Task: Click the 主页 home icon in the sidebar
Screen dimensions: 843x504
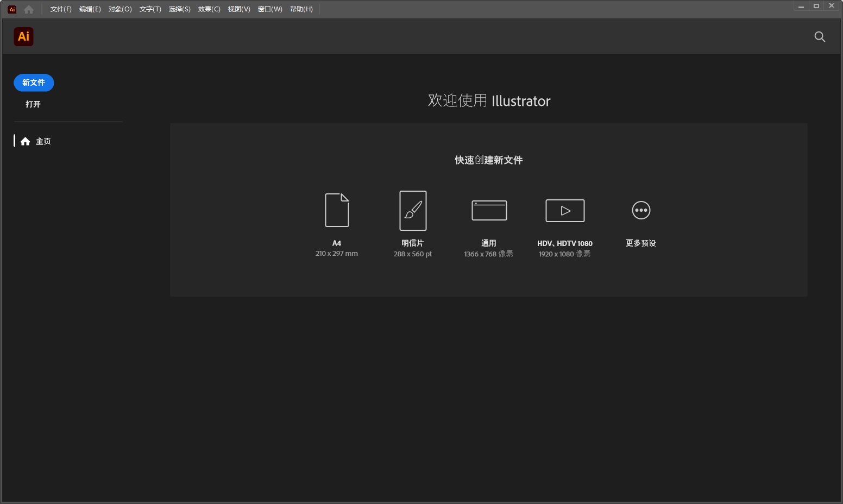Action: [x=26, y=141]
